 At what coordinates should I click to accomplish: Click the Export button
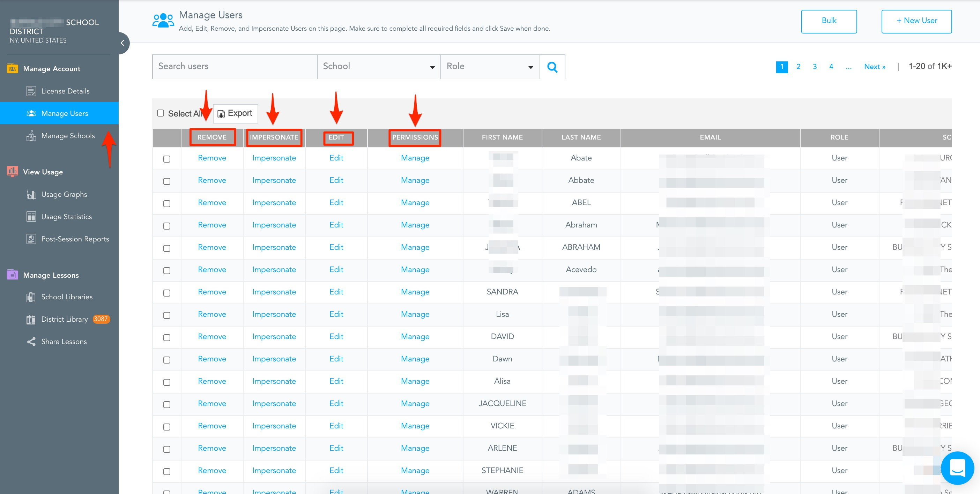pyautogui.click(x=236, y=113)
